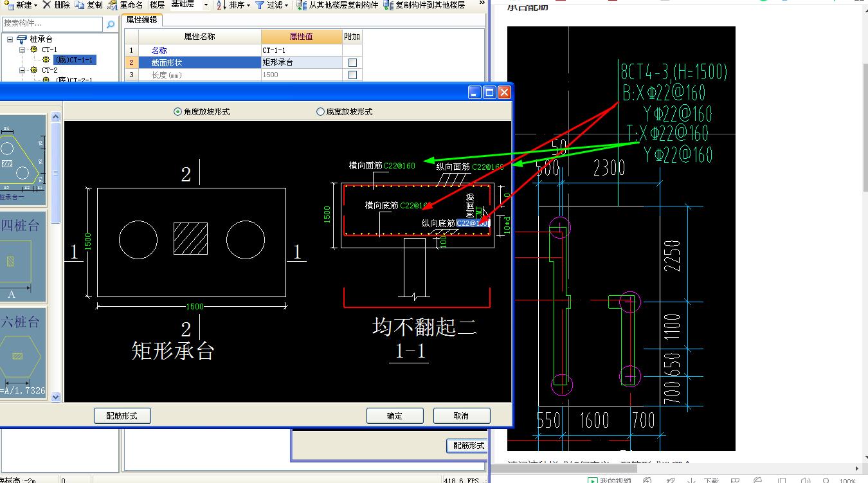Click the 确定 button in dialog

point(395,415)
